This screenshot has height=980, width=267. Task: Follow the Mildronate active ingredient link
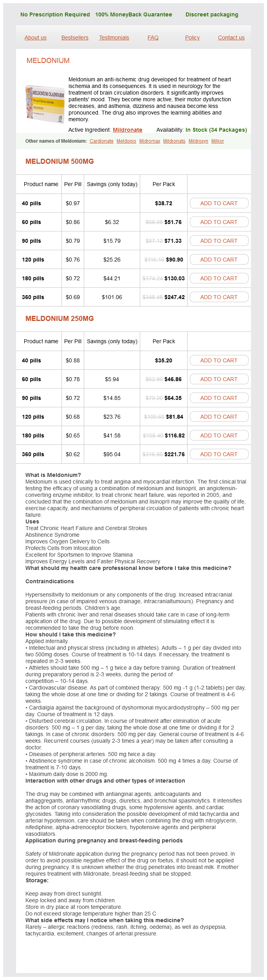[128, 130]
